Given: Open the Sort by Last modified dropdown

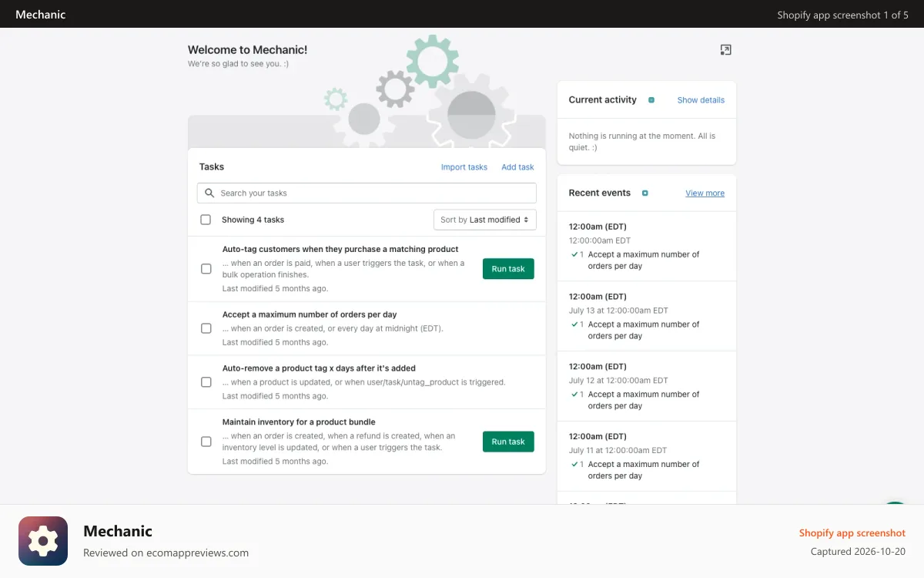Looking at the screenshot, I should pos(485,220).
